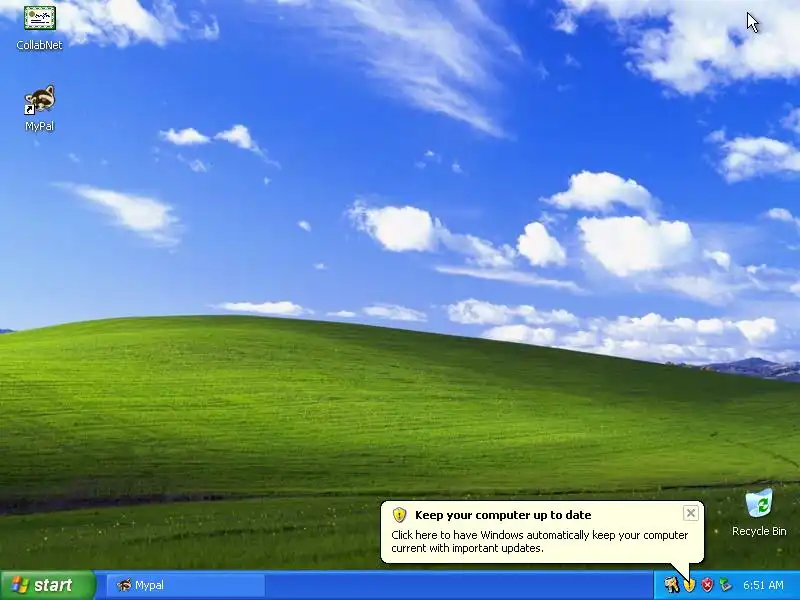Screen dimensions: 800x600
Task: Click the balloon's automatic updates message text
Action: [539, 541]
